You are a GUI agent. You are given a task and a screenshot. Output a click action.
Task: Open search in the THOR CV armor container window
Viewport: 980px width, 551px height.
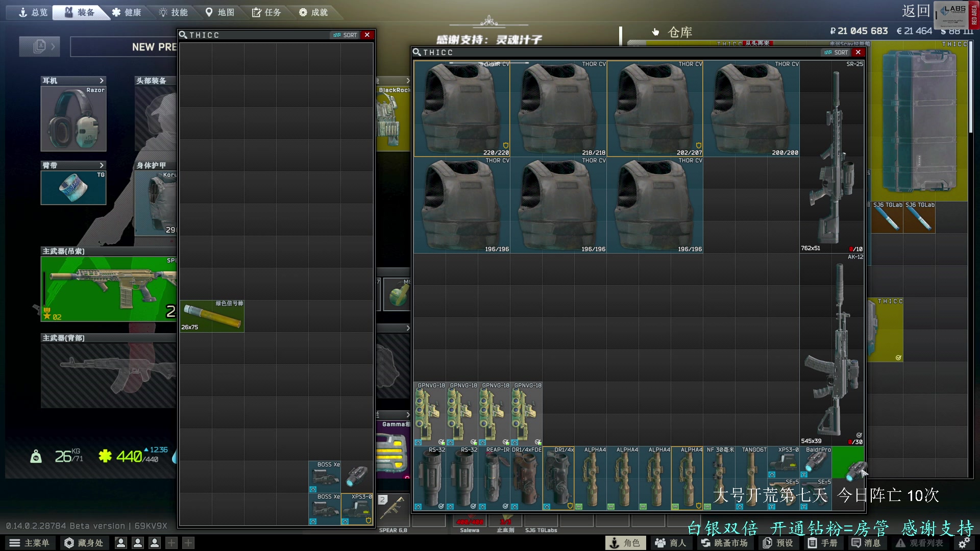tap(417, 52)
